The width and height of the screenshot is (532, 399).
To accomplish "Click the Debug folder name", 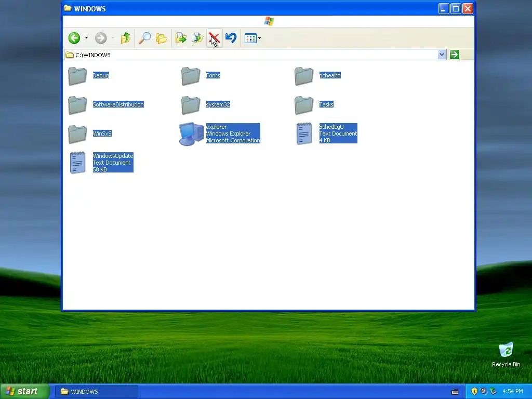I will [x=101, y=75].
